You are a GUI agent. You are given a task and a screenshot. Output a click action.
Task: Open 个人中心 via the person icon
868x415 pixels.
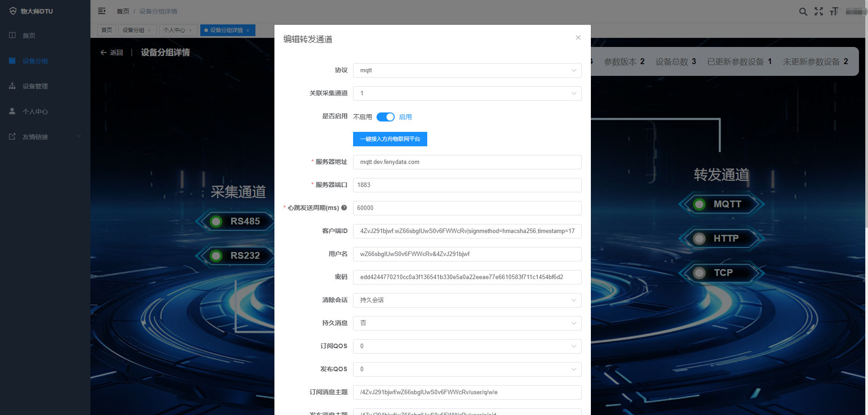point(36,111)
